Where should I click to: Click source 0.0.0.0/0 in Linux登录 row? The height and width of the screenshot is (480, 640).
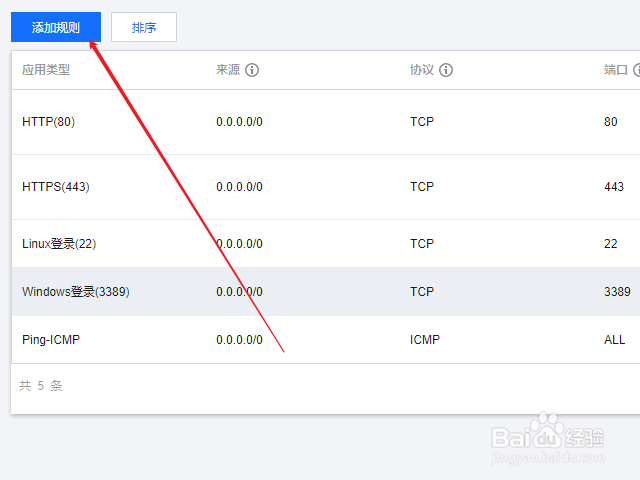(x=239, y=244)
